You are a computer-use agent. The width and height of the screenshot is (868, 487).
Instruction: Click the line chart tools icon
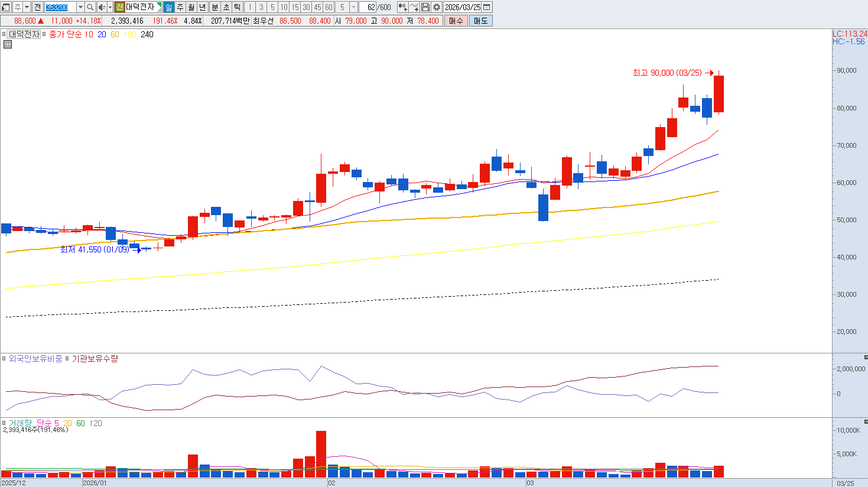point(414,7)
